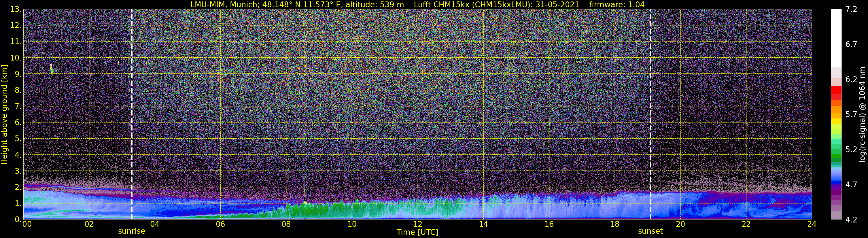Click the time tick label '22'
Viewport: 868px width, 238px height.
tap(746, 224)
